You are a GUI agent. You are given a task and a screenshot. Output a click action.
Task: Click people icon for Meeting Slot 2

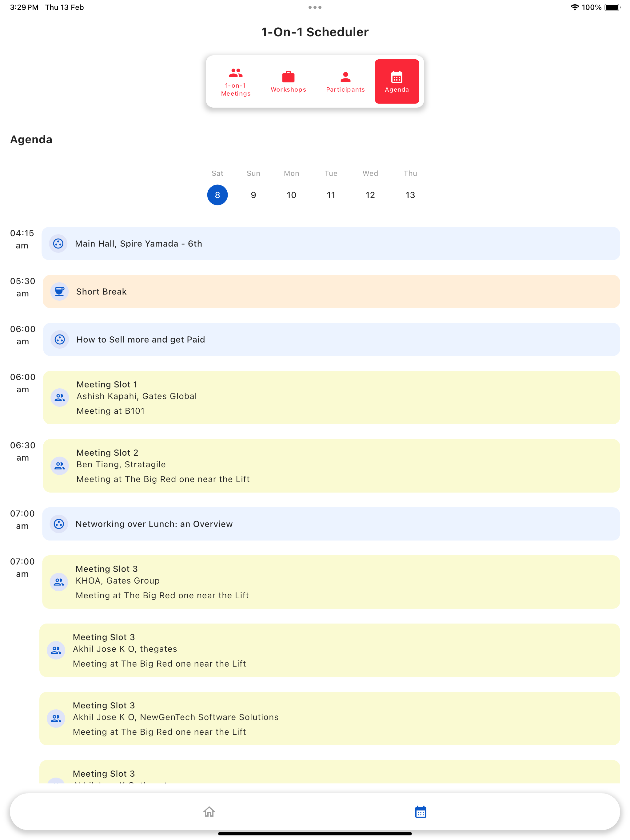pos(60,466)
